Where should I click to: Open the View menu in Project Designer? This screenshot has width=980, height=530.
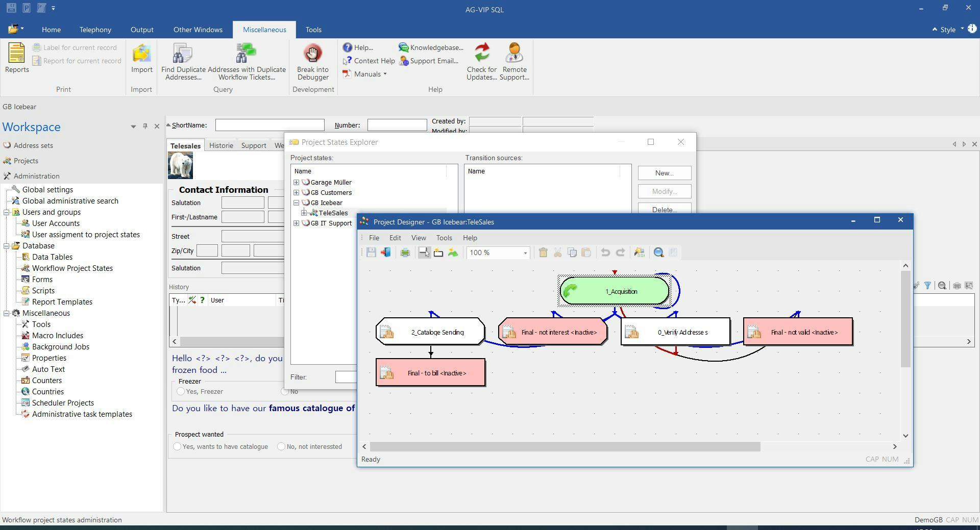(419, 238)
